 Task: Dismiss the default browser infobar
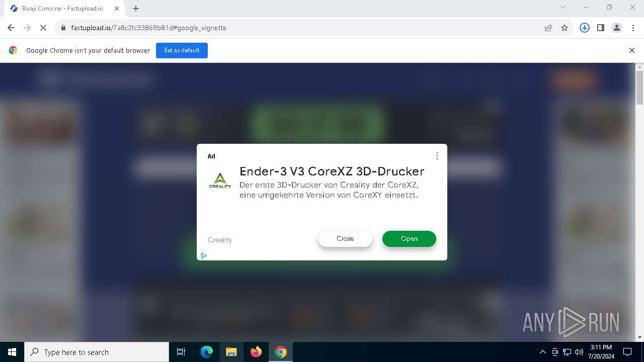click(x=632, y=50)
